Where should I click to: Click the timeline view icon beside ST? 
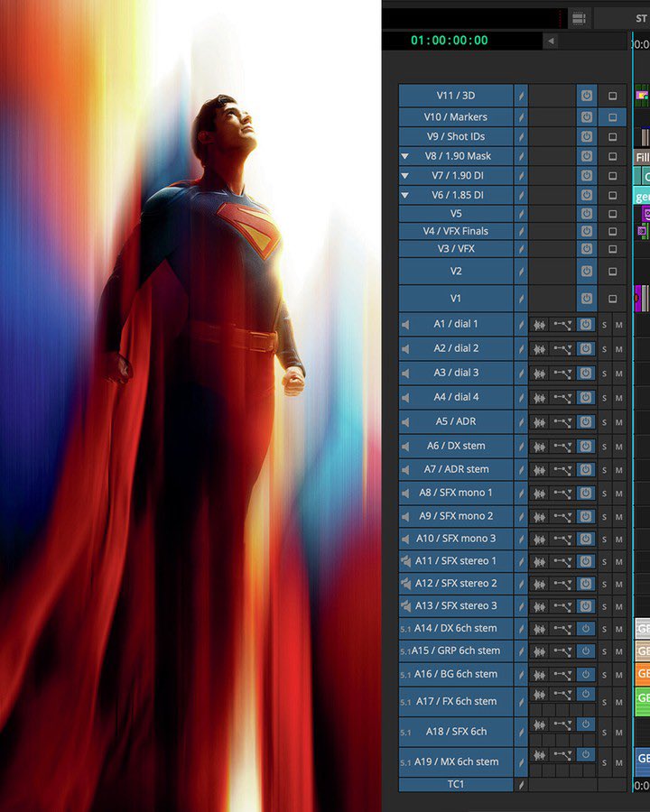pos(579,19)
